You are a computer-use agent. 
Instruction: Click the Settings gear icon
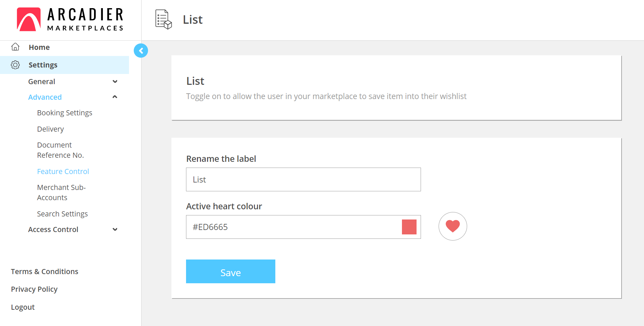pos(15,65)
